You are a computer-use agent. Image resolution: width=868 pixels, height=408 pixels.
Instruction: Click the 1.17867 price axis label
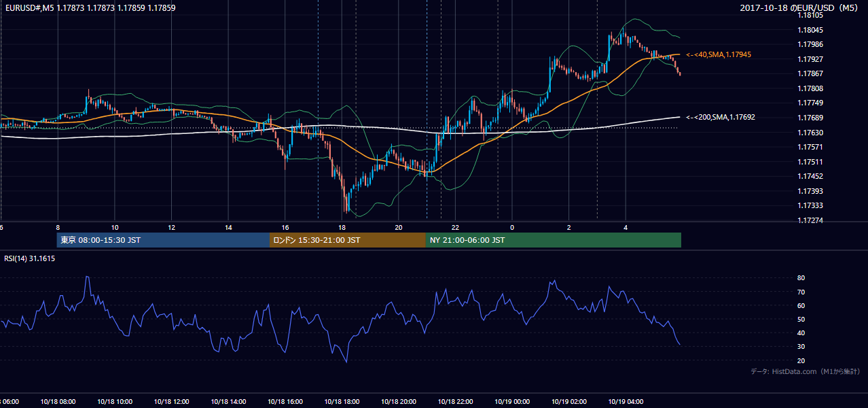(810, 73)
